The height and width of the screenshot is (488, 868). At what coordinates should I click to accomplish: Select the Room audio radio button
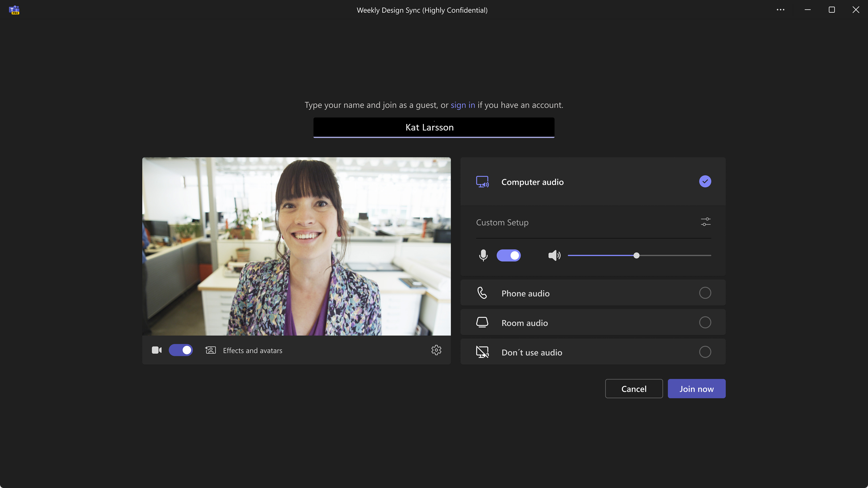pyautogui.click(x=705, y=322)
